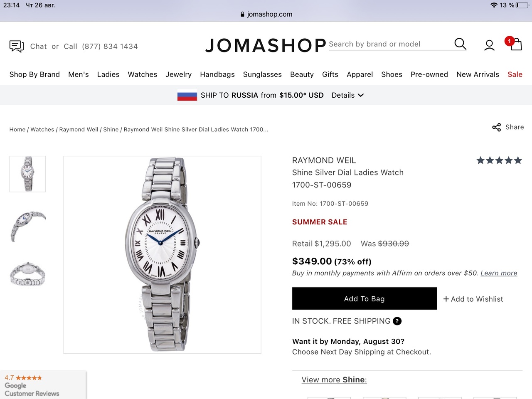Click Add to Wishlist

(x=473, y=299)
